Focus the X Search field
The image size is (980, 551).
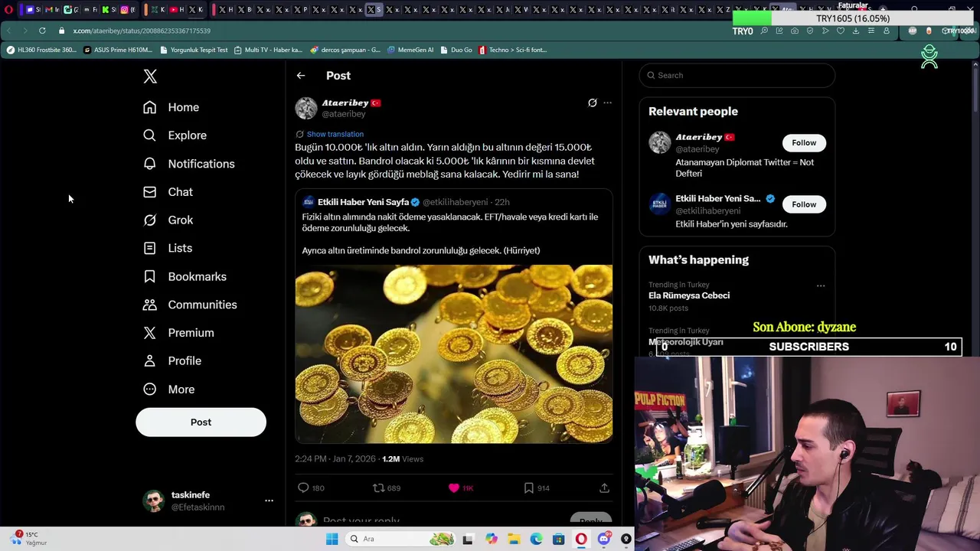(737, 75)
